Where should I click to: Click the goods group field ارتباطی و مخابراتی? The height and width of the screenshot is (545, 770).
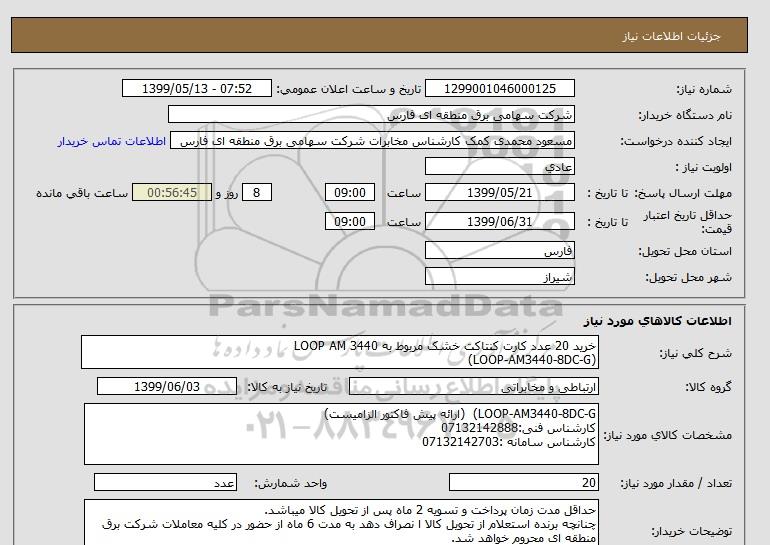tap(474, 387)
